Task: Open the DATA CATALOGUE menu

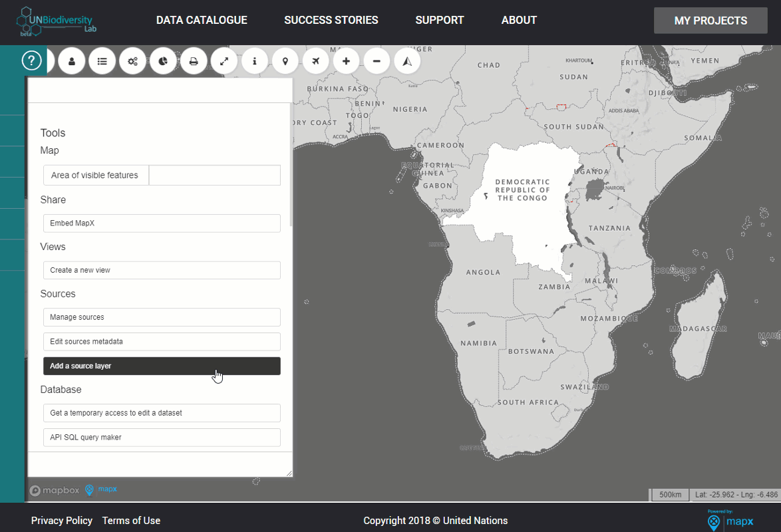Action: (202, 21)
